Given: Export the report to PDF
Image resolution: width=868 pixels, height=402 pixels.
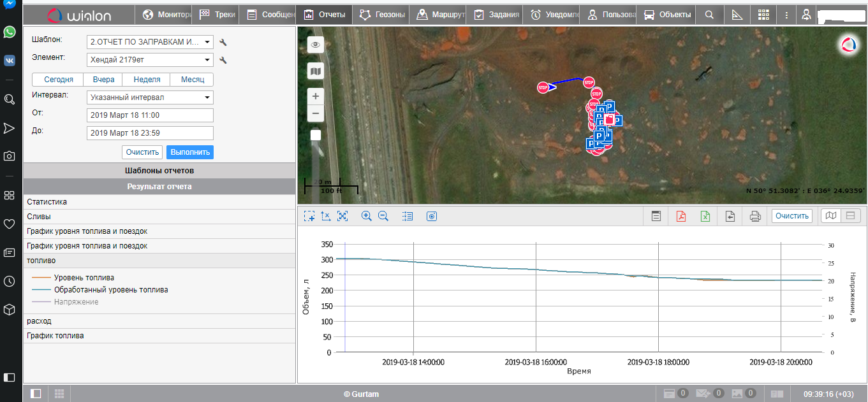Looking at the screenshot, I should tap(681, 216).
